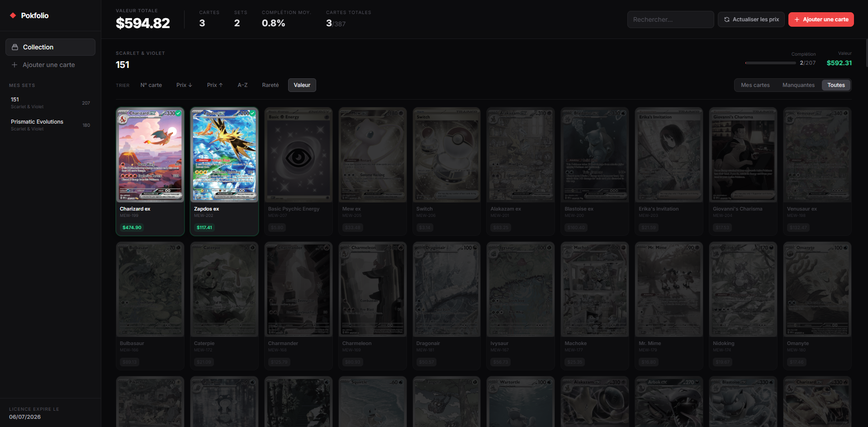Open the Machoke card
The width and height of the screenshot is (868, 427).
tap(595, 306)
